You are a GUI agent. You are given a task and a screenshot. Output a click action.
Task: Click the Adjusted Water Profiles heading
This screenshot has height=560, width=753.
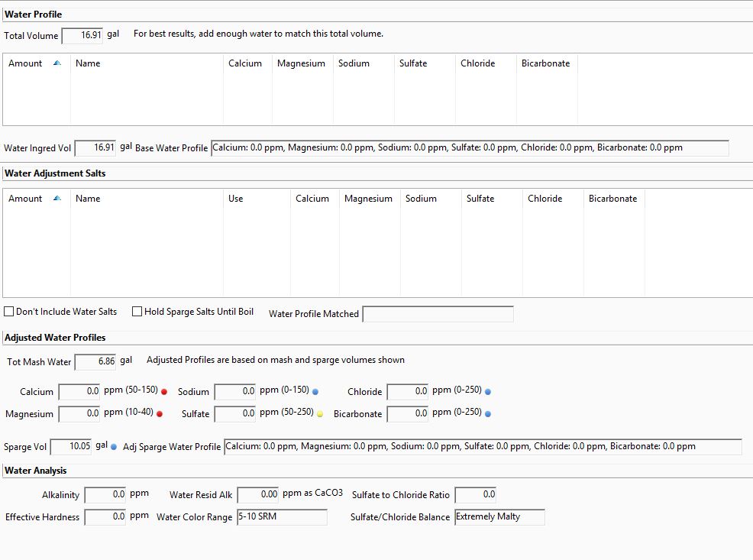pyautogui.click(x=55, y=338)
